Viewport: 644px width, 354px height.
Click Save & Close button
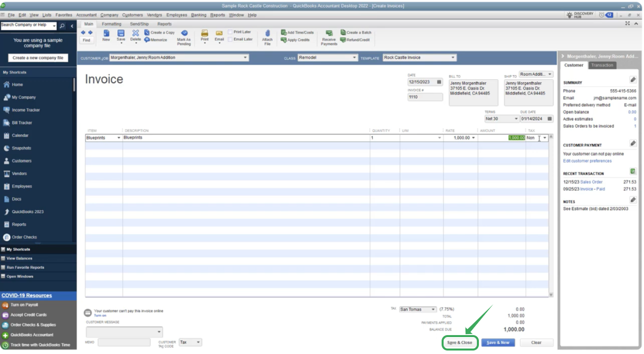(x=460, y=343)
